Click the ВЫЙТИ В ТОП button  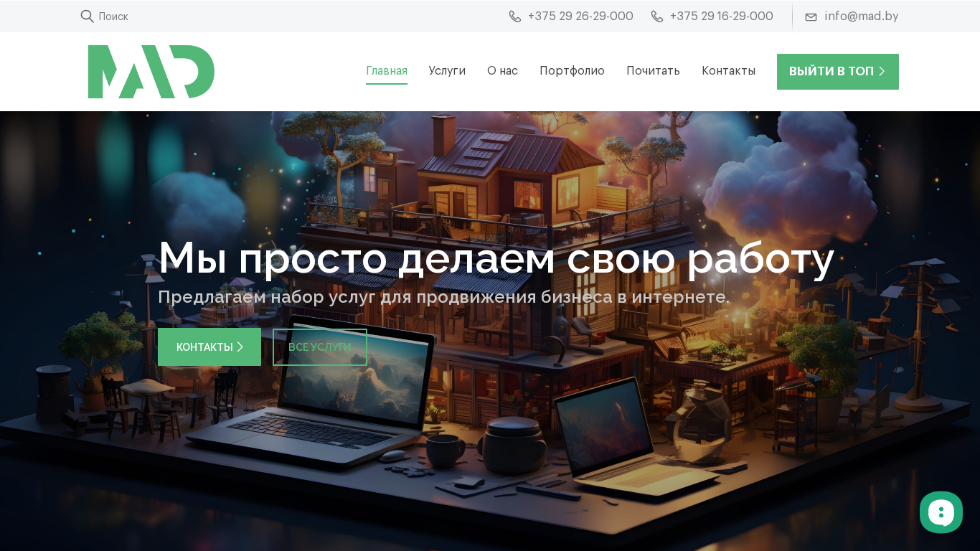(x=838, y=72)
